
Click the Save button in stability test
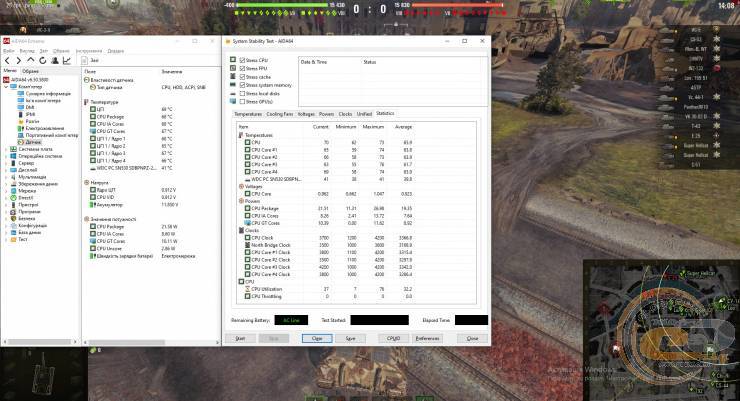click(x=350, y=338)
